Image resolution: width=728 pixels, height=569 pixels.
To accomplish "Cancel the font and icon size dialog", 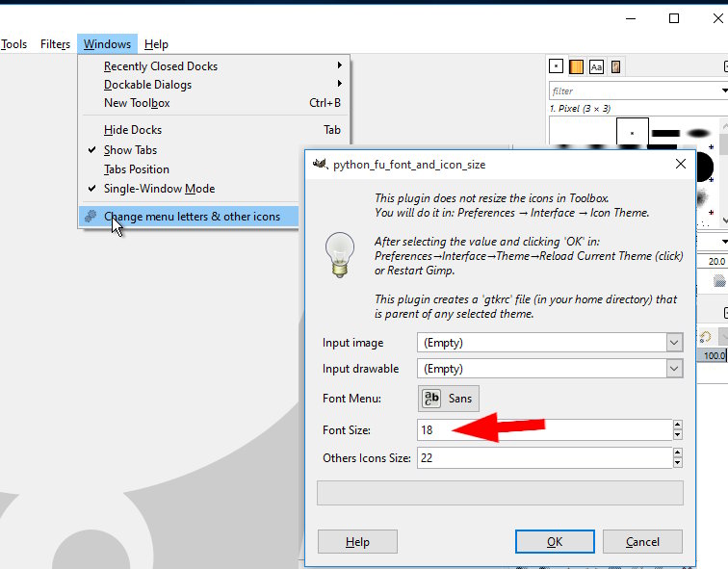I will click(642, 542).
